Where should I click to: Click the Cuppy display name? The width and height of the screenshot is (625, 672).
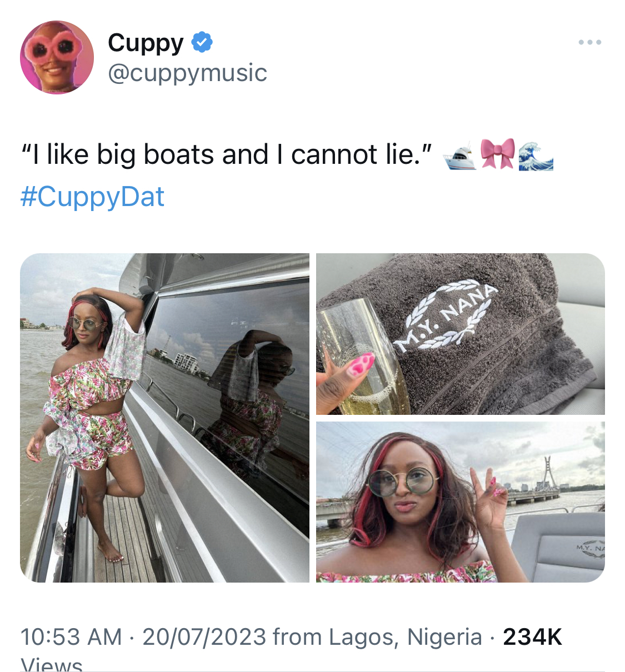pyautogui.click(x=146, y=43)
